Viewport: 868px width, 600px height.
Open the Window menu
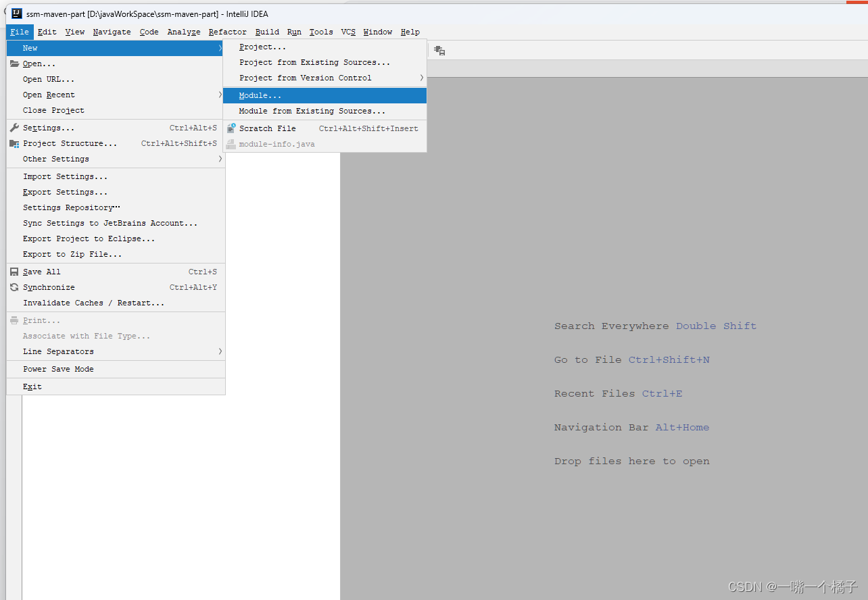click(x=378, y=32)
